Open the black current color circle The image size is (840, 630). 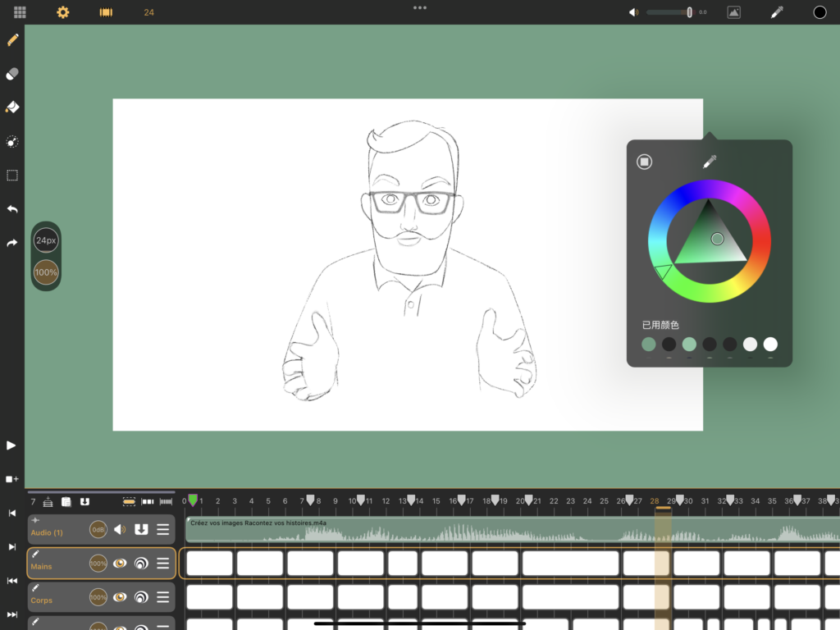[x=819, y=11]
